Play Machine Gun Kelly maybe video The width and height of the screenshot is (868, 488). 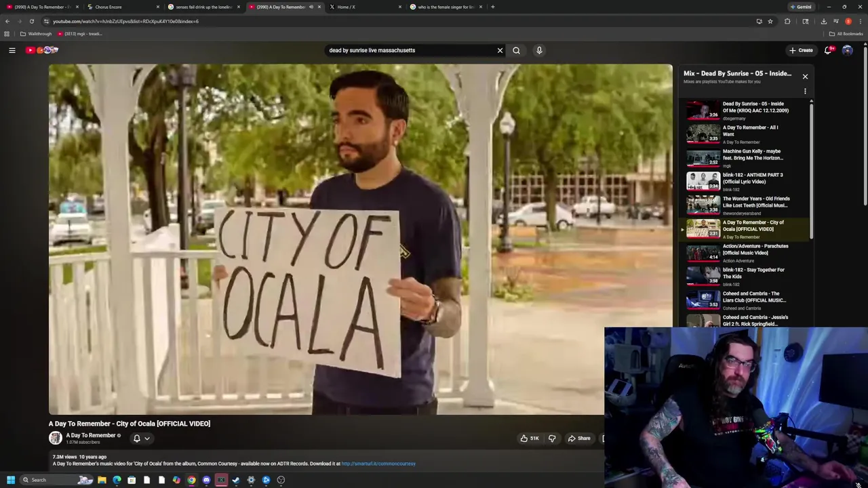coord(745,158)
